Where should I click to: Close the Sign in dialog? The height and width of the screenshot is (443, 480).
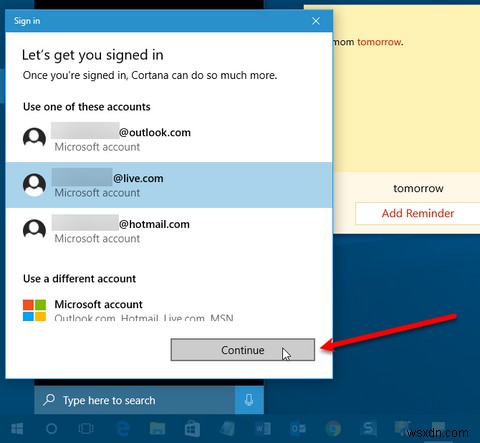316,21
